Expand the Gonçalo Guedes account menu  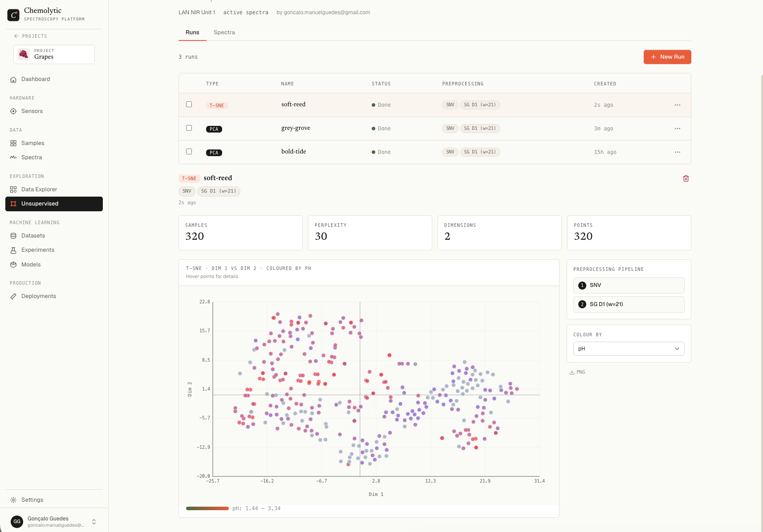[x=94, y=521]
